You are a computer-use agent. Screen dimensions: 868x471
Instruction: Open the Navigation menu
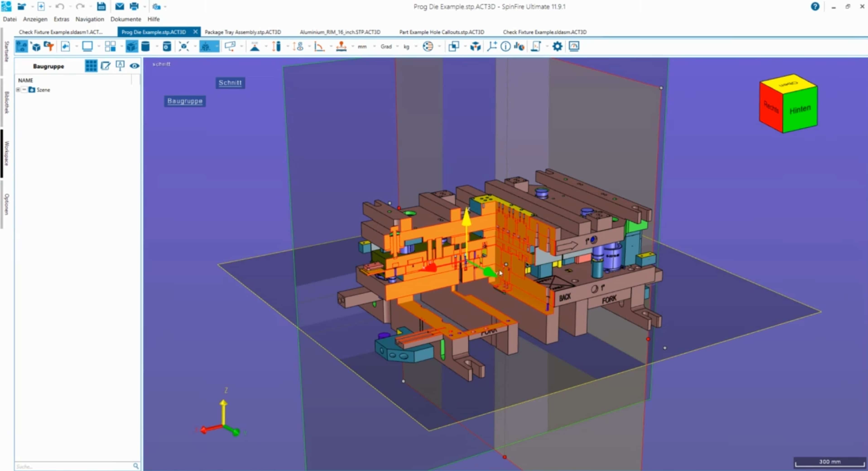pos(90,19)
